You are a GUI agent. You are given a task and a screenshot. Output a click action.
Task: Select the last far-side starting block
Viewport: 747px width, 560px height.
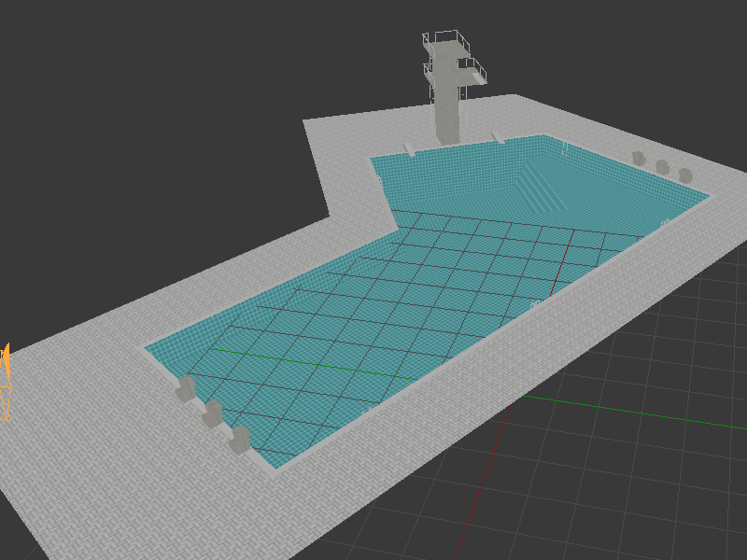[x=685, y=175]
